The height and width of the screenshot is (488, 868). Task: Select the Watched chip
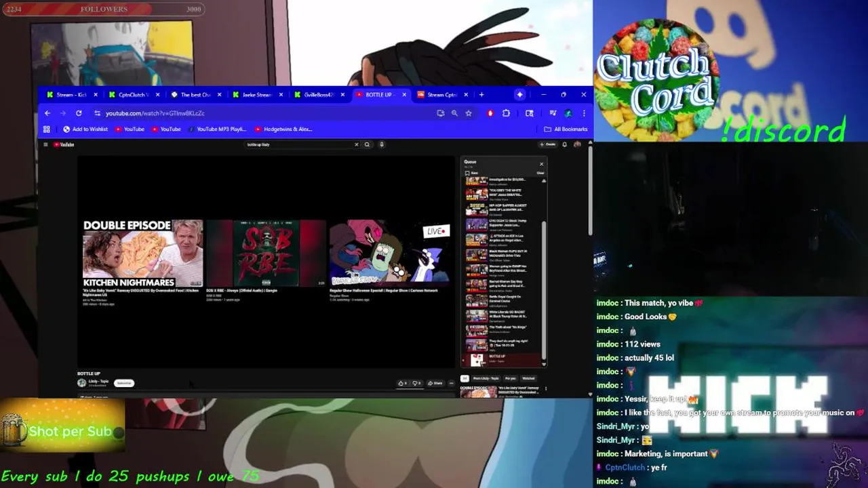click(x=528, y=378)
